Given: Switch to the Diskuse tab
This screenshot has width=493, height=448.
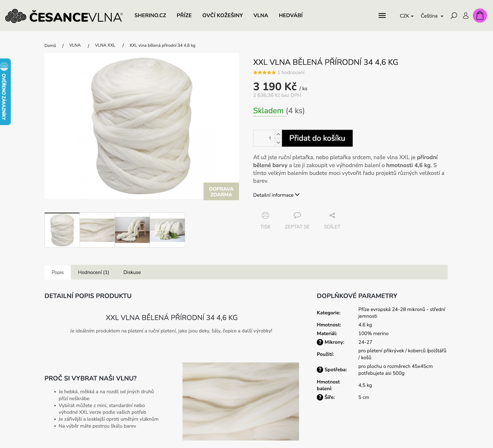Looking at the screenshot, I should coord(132,272).
